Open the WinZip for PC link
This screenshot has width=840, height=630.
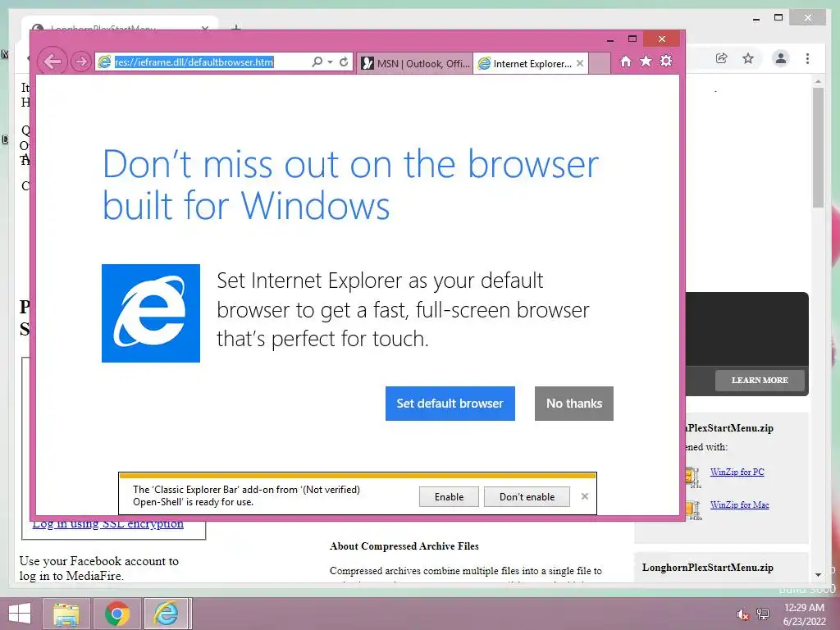coord(737,472)
